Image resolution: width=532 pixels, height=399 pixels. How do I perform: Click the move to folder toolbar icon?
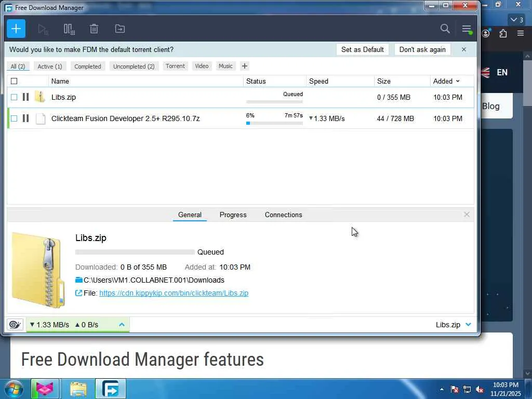120,29
